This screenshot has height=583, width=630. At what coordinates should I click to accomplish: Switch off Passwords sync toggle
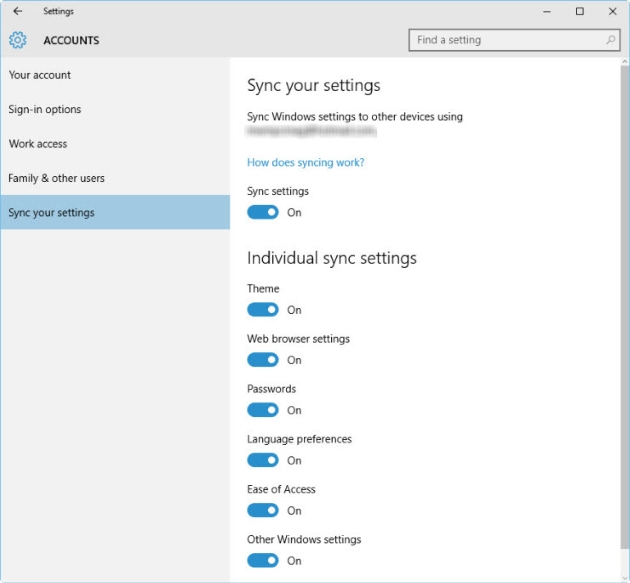point(263,410)
